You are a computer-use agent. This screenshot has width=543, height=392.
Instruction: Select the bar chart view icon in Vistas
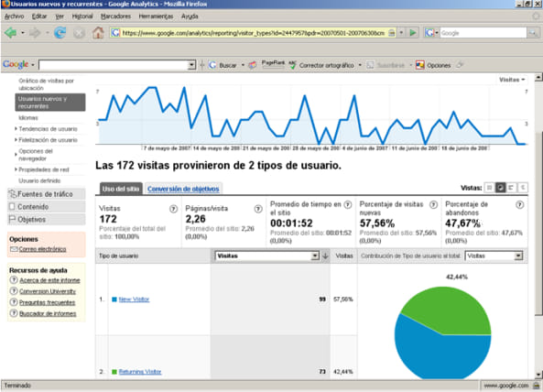tap(511, 188)
